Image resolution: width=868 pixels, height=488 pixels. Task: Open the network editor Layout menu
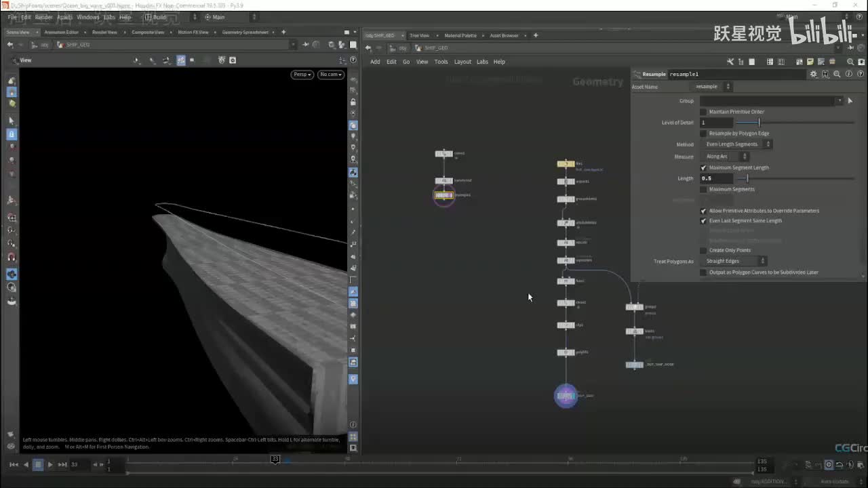[x=462, y=62]
